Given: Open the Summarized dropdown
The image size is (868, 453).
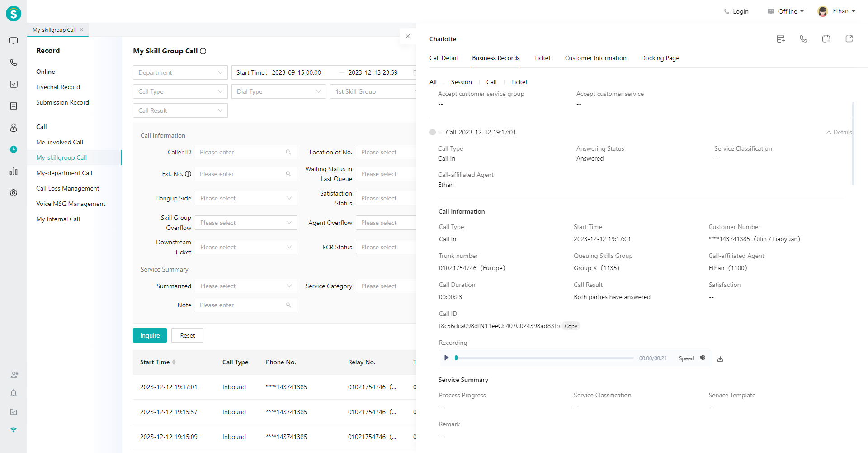Looking at the screenshot, I should (x=246, y=286).
